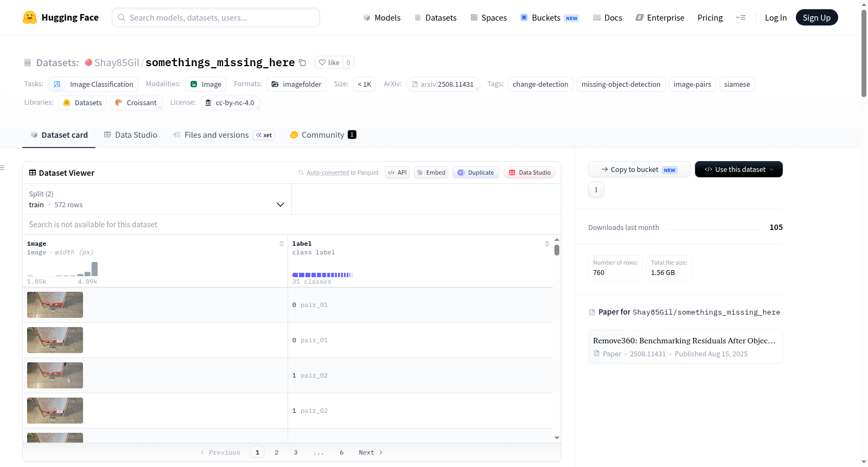Open the Buckets page

tap(550, 17)
